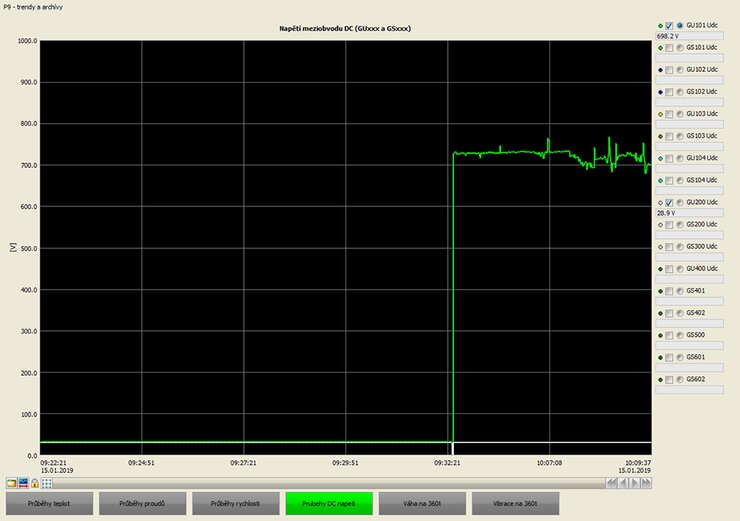Image resolution: width=740 pixels, height=521 pixels.
Task: Click the 1000.0 Y-axis label
Action: click(27, 41)
